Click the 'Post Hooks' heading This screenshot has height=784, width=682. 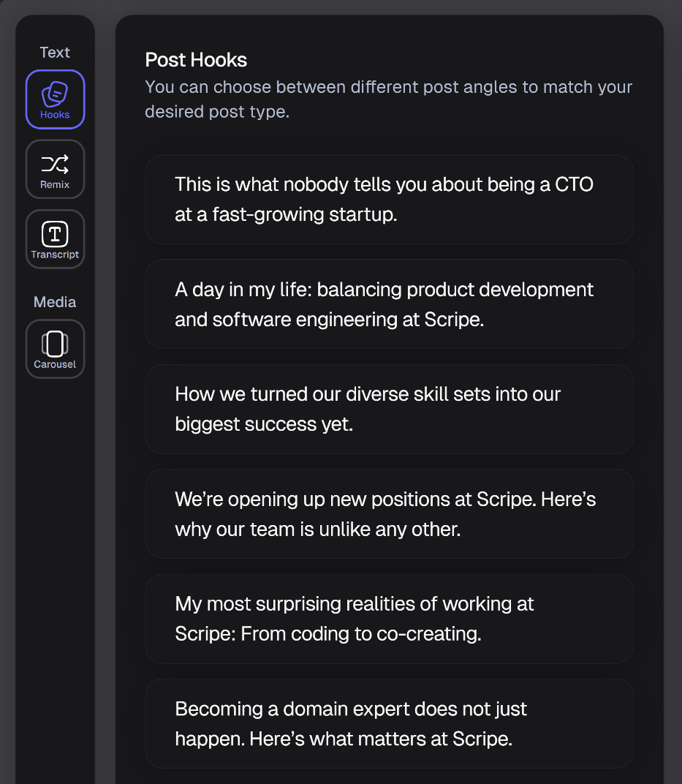pos(196,59)
